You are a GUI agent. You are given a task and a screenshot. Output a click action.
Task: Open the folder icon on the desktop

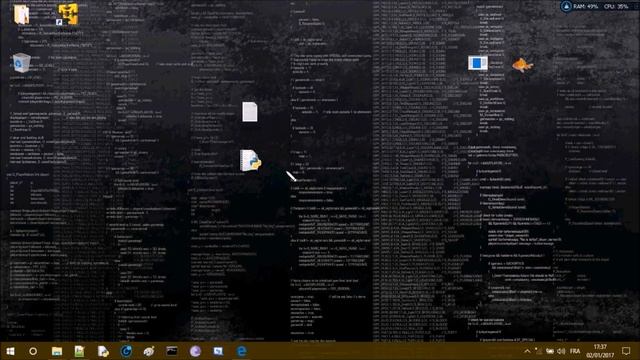pyautogui.click(x=21, y=14)
